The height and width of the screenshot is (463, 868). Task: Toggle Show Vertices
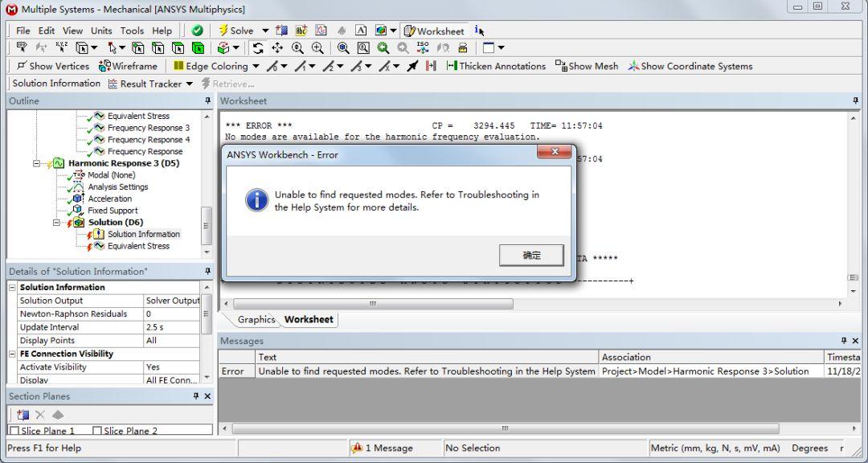(x=52, y=66)
